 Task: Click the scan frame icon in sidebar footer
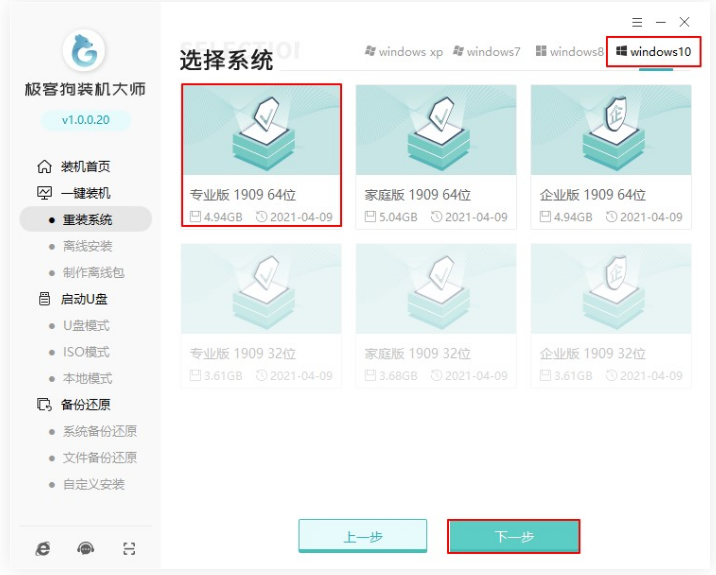pos(129,548)
